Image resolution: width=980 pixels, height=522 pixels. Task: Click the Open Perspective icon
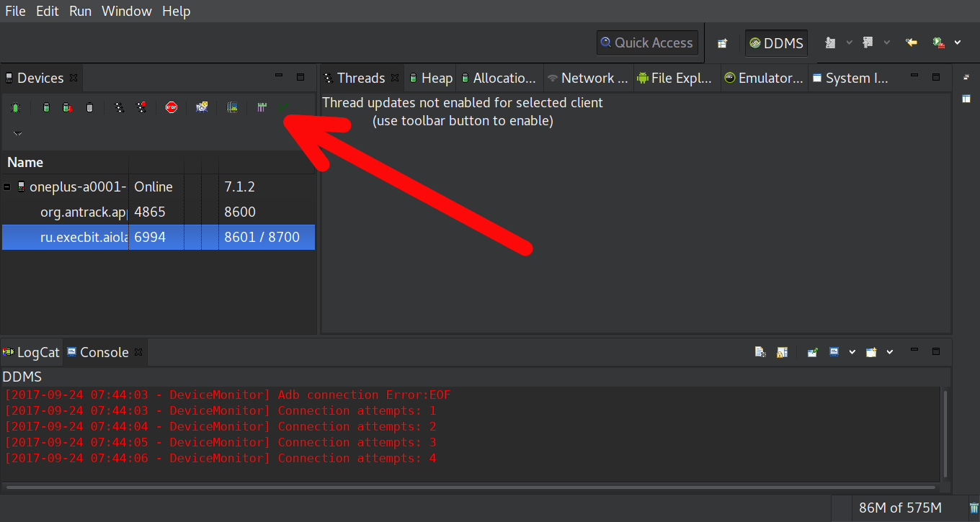pyautogui.click(x=722, y=43)
